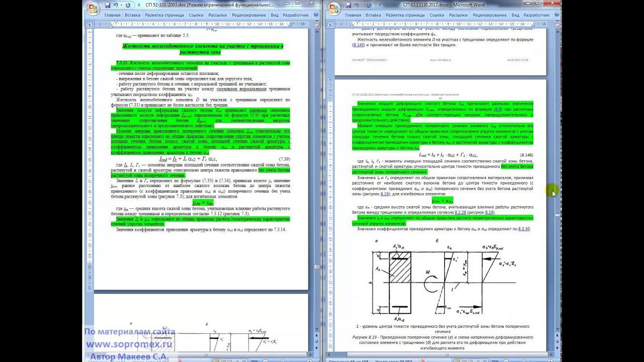The image size is (644, 362).
Task: Save the СП 52-101-2003.doc document
Action: tap(107, 6)
